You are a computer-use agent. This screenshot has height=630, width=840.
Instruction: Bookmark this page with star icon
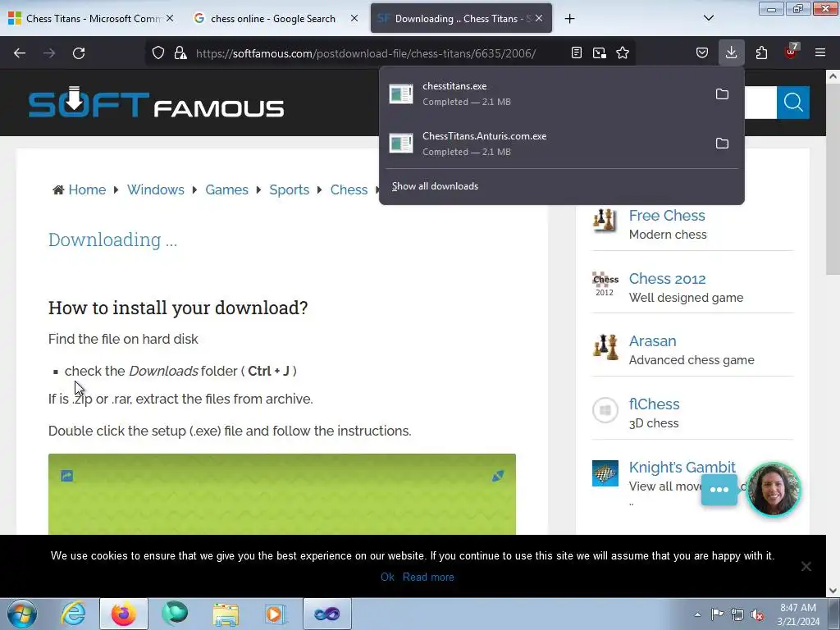[x=623, y=53]
